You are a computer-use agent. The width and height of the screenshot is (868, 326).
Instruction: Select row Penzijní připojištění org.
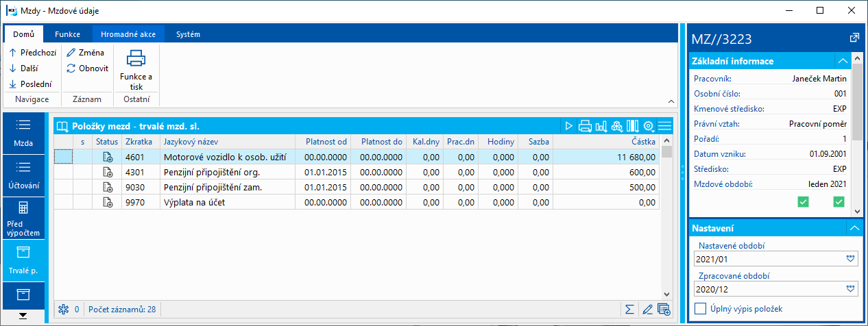pyautogui.click(x=357, y=172)
